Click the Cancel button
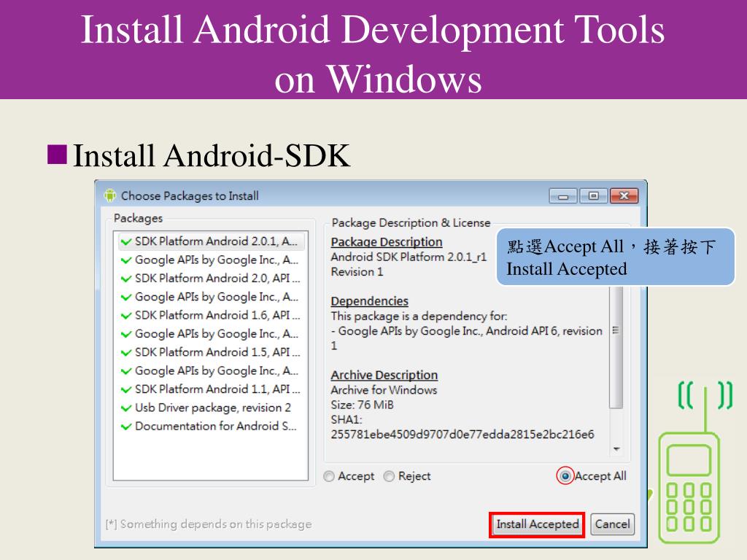The image size is (747, 560). [612, 525]
